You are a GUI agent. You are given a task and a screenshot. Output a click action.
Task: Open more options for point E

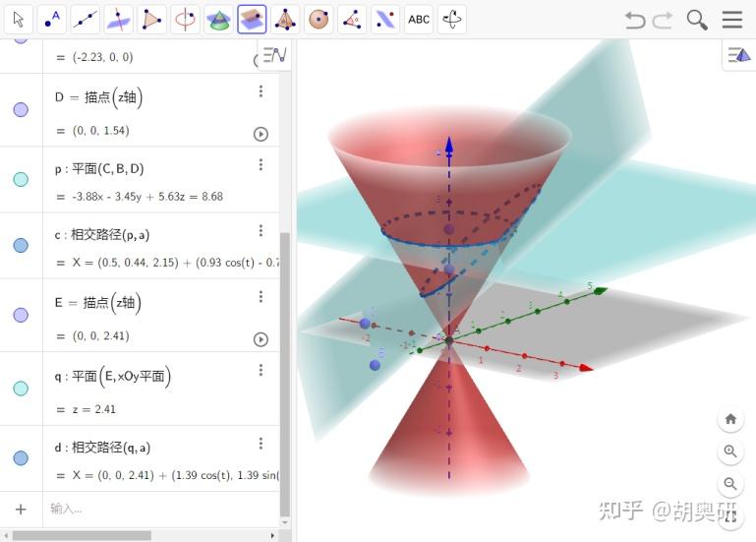[261, 296]
